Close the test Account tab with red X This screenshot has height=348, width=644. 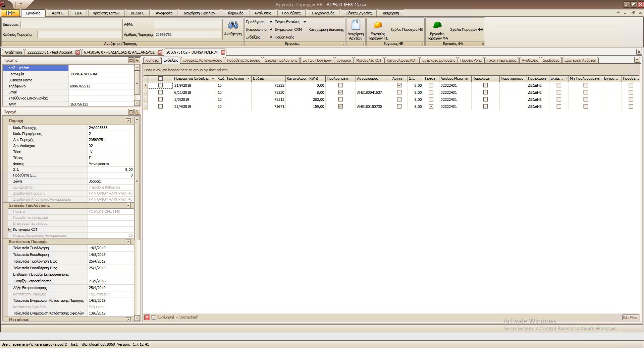(x=78, y=52)
